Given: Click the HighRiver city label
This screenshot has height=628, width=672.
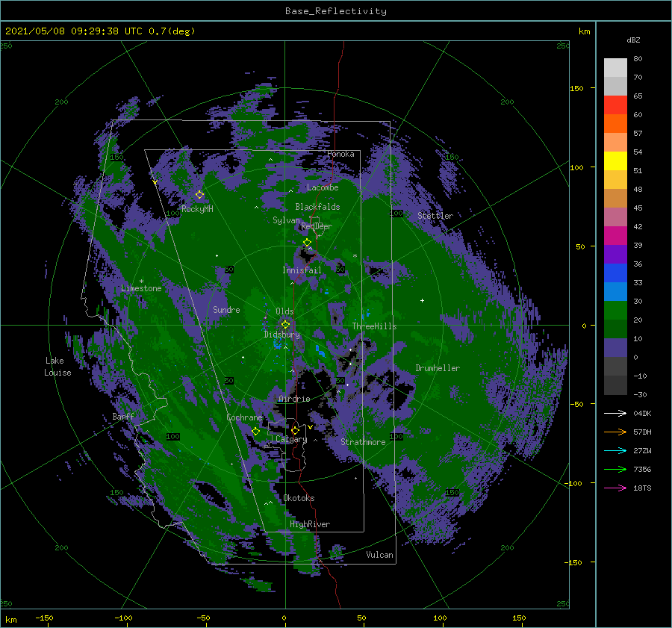Looking at the screenshot, I should point(310,524).
